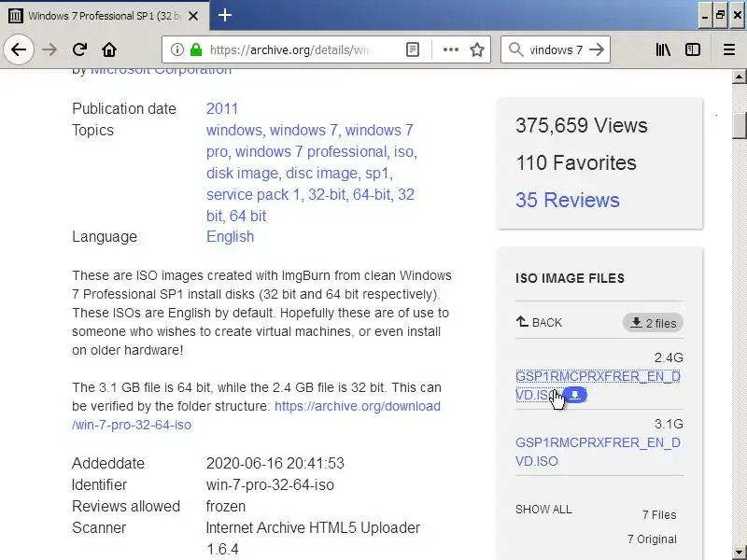
Task: Click the '7 Files' link
Action: click(x=659, y=515)
